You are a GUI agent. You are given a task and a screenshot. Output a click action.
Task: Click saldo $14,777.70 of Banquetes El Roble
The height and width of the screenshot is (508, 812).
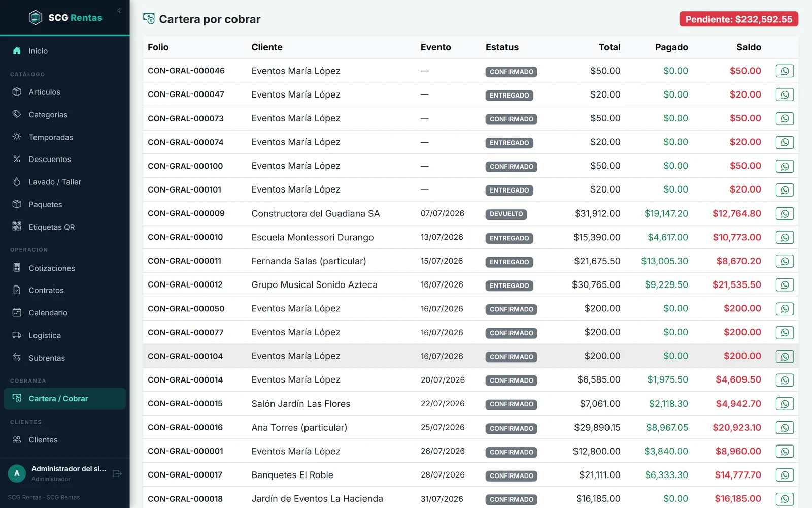(x=738, y=475)
